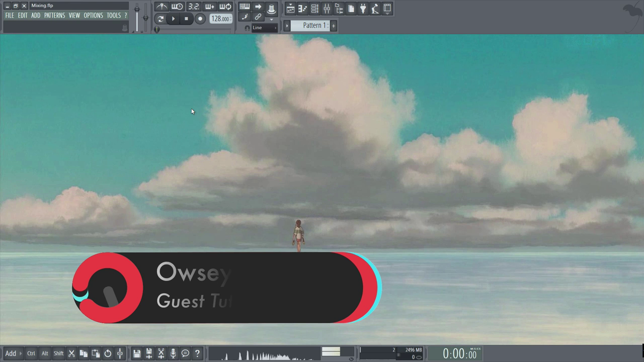
Task: Open the Playlist window
Action: (x=290, y=9)
